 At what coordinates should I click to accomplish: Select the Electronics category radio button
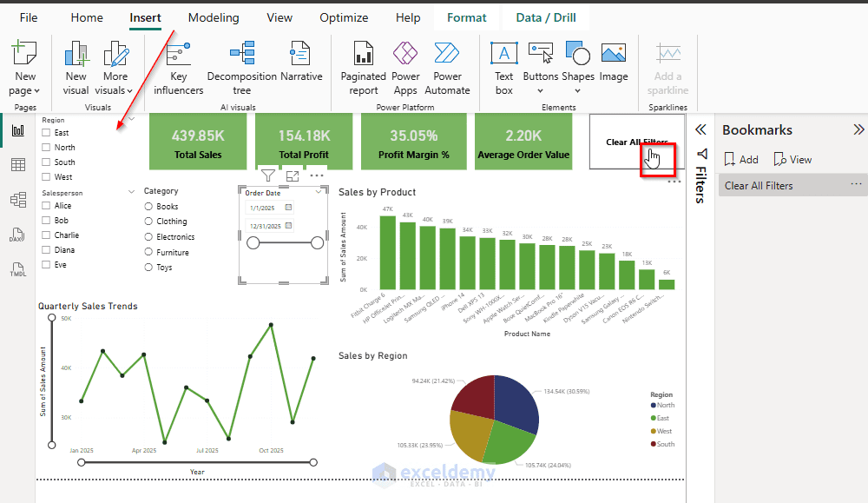click(148, 237)
